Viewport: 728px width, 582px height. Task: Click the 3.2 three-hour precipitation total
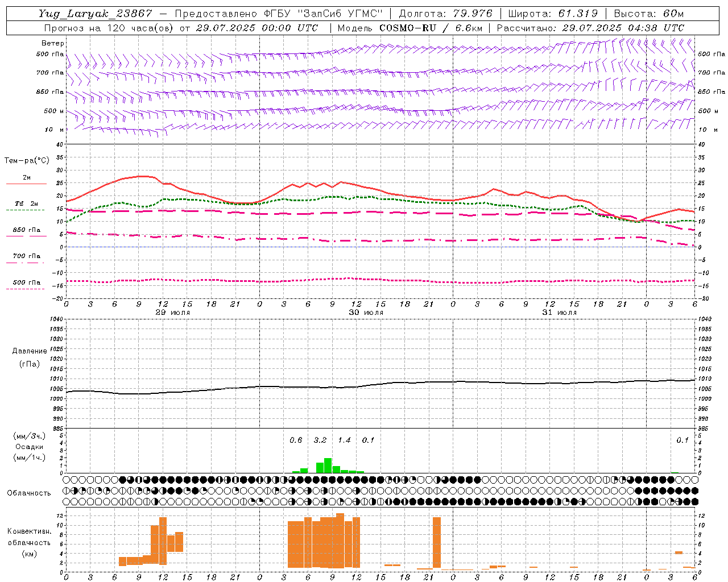pos(320,440)
